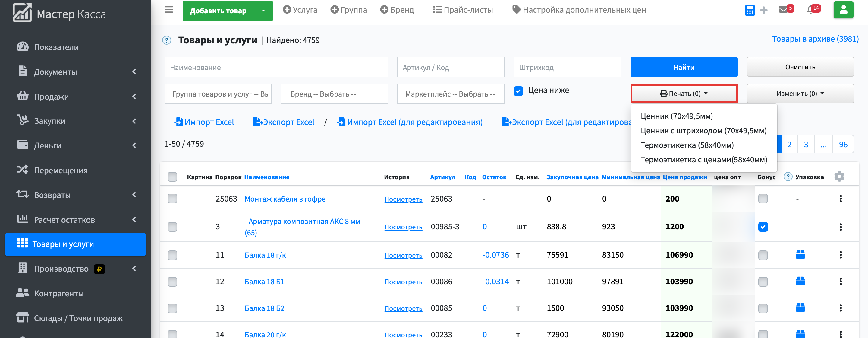
Task: Open the green user profile button
Action: click(x=843, y=10)
